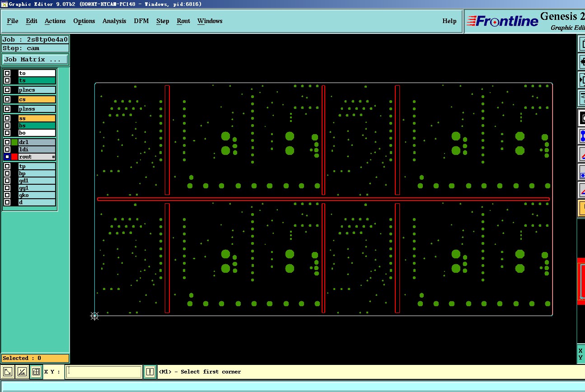Click the angle/relative coordinate mode icon
The width and height of the screenshot is (585, 392).
[22, 372]
